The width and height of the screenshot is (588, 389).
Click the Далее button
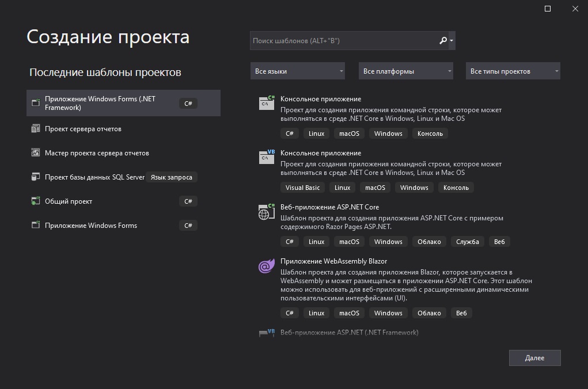(x=535, y=358)
